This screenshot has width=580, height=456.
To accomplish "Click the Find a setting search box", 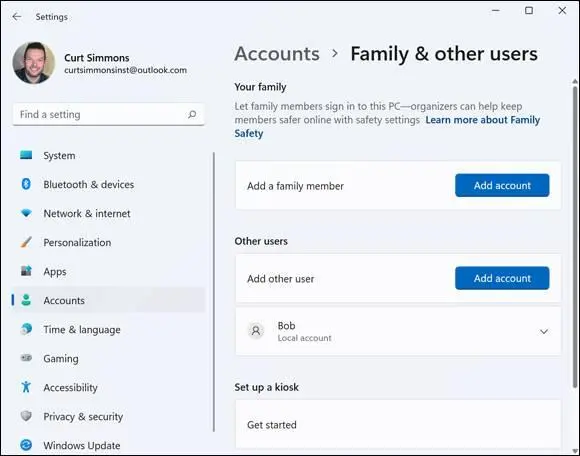I will [x=109, y=114].
